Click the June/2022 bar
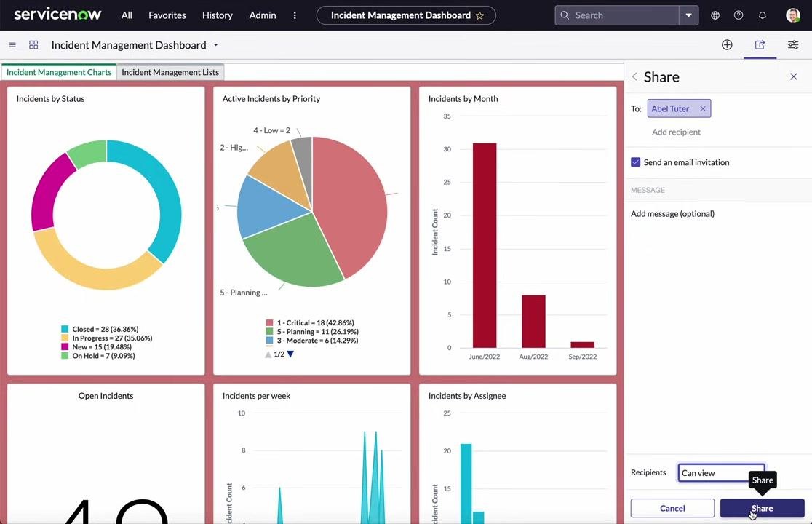The height and width of the screenshot is (524, 812). 484,245
